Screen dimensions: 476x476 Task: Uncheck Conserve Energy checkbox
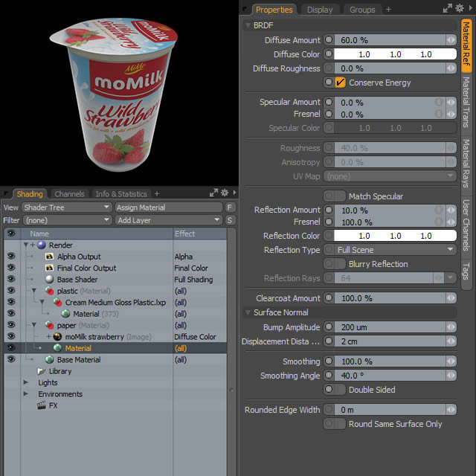tap(340, 83)
